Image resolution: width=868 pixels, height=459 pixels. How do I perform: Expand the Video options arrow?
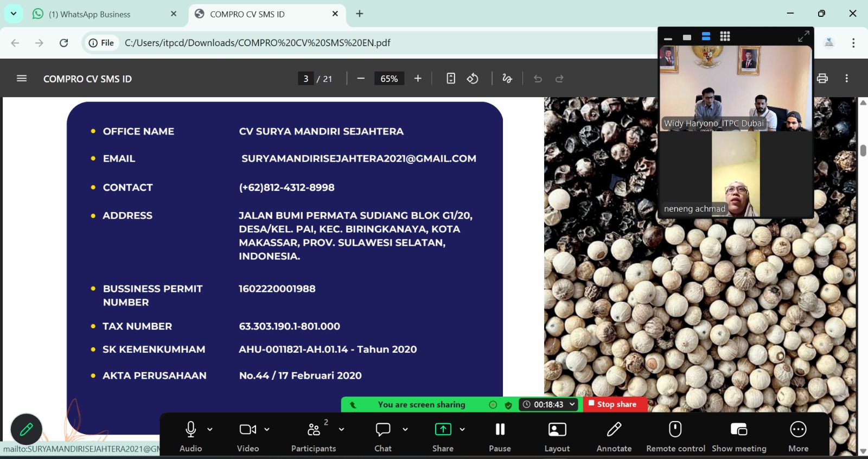(267, 429)
